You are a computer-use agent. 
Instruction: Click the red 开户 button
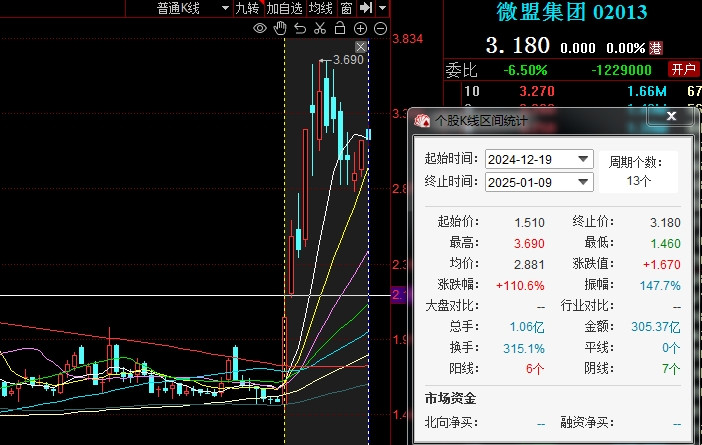click(683, 69)
